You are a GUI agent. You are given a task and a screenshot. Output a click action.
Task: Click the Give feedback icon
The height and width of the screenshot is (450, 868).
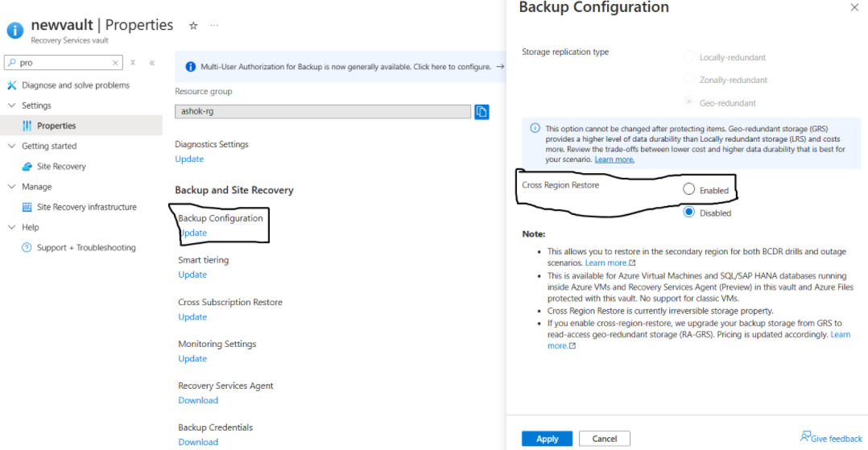[x=805, y=436]
